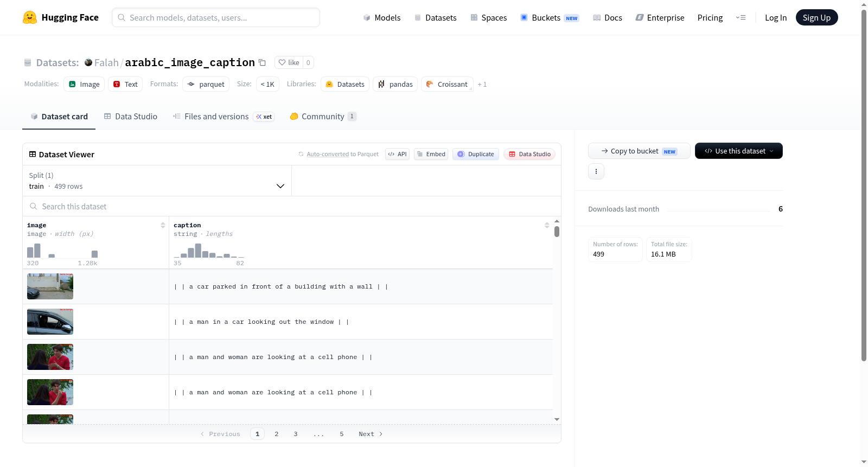Click the '16.1 MB' total file size

(x=663, y=254)
